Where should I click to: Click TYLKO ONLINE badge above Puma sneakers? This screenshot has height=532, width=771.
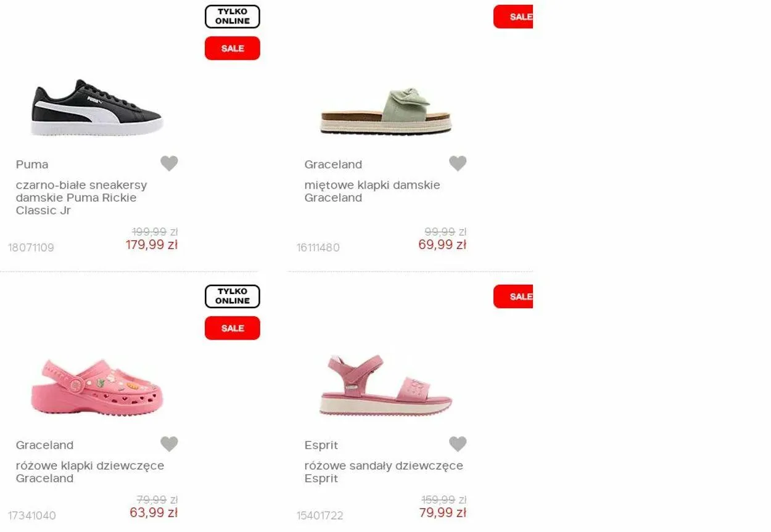click(x=233, y=17)
